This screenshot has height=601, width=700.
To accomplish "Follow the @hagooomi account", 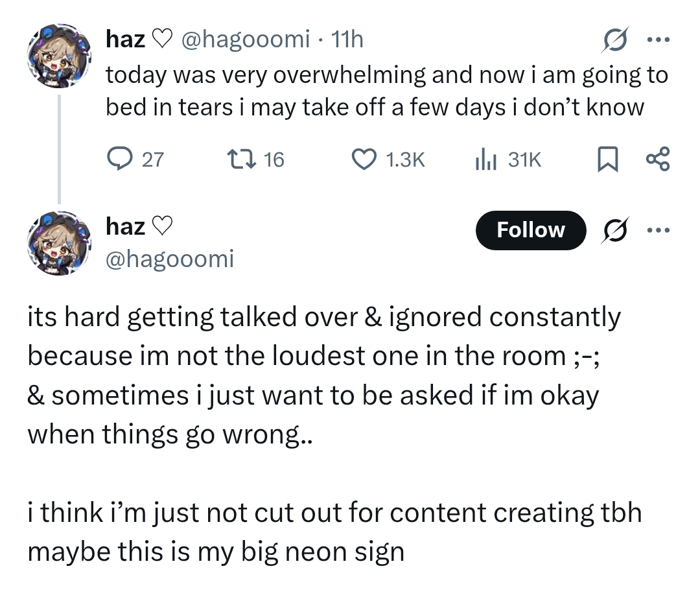I will (531, 230).
